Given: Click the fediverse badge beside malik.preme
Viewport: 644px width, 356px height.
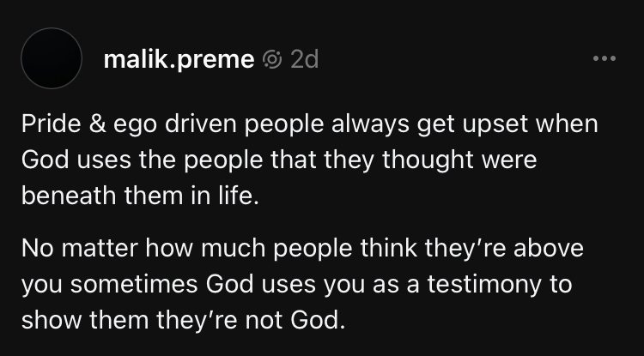Looking at the screenshot, I should point(272,59).
